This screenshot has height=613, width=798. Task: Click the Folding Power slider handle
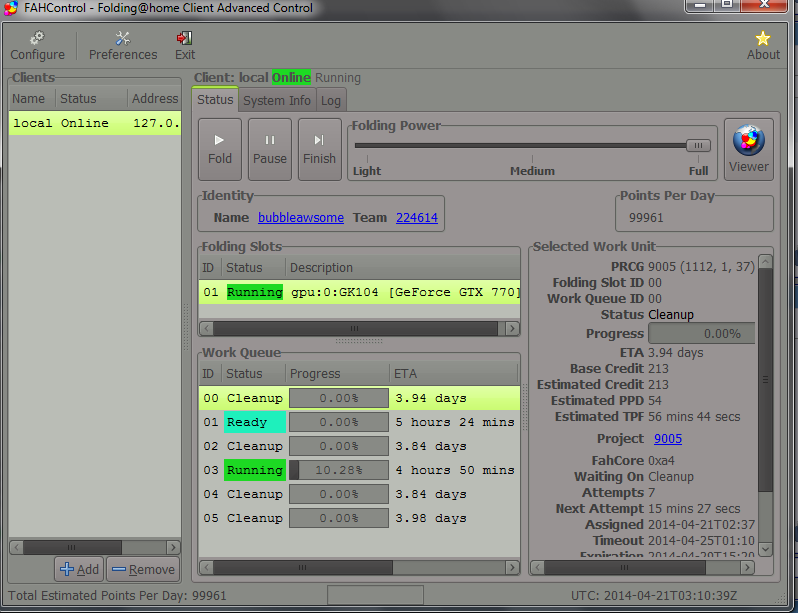(698, 146)
